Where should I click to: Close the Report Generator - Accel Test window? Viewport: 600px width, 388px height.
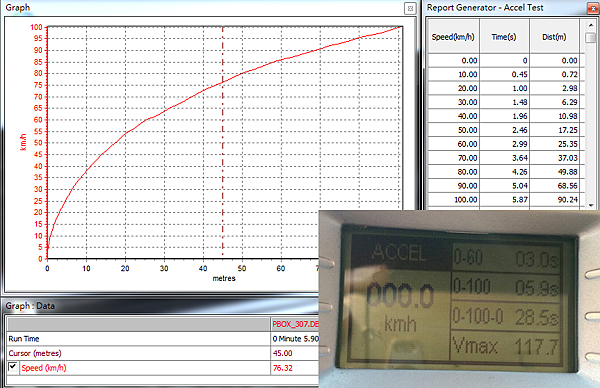593,8
